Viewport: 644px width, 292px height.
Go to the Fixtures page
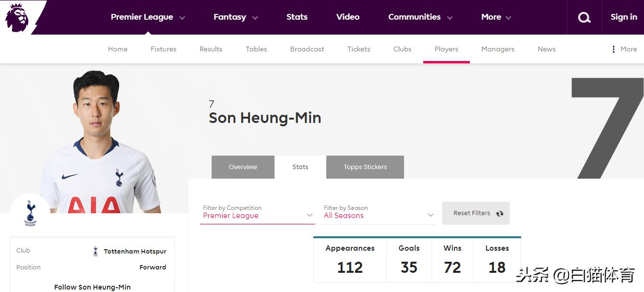point(163,49)
